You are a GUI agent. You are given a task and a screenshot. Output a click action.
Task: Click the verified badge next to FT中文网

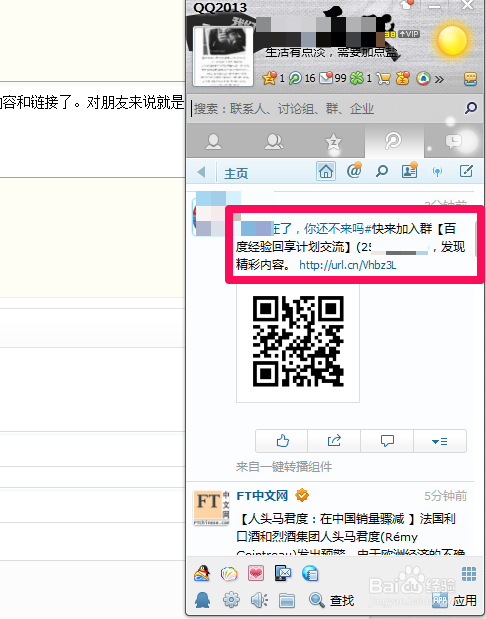(302, 495)
